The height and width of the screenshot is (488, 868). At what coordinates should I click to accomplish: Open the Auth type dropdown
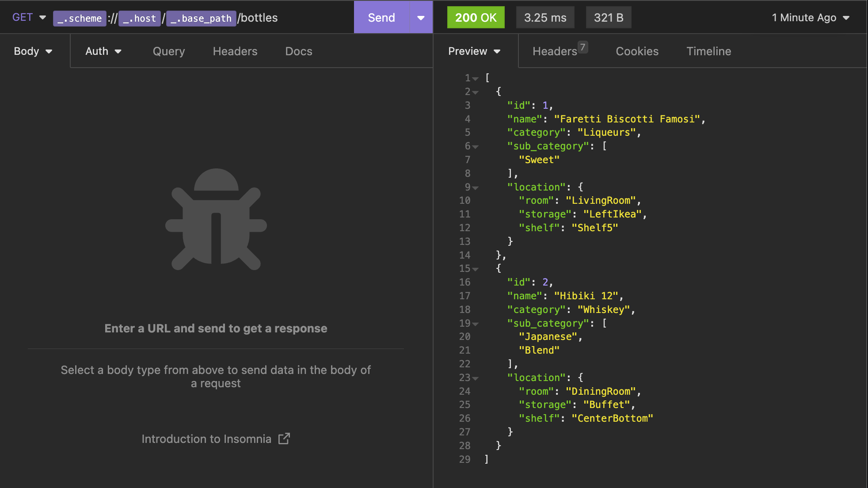tap(103, 51)
